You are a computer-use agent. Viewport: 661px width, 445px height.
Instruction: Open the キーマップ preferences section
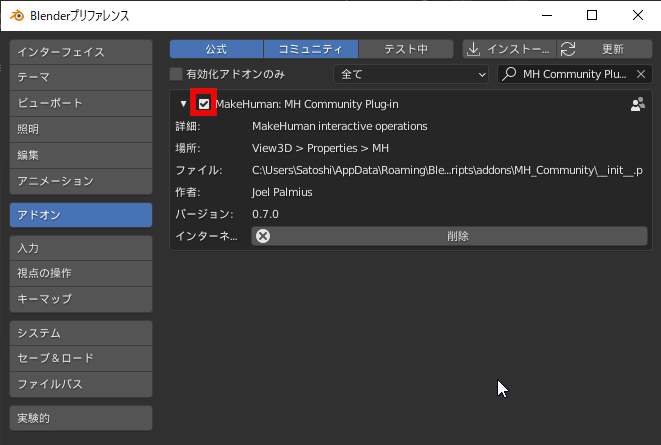point(81,299)
